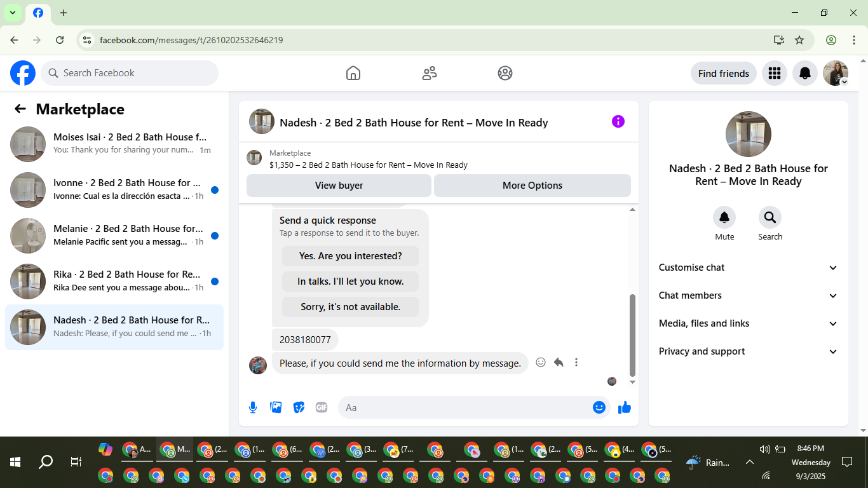868x488 pixels.
Task: Open conversation information purple icon
Action: click(618, 121)
